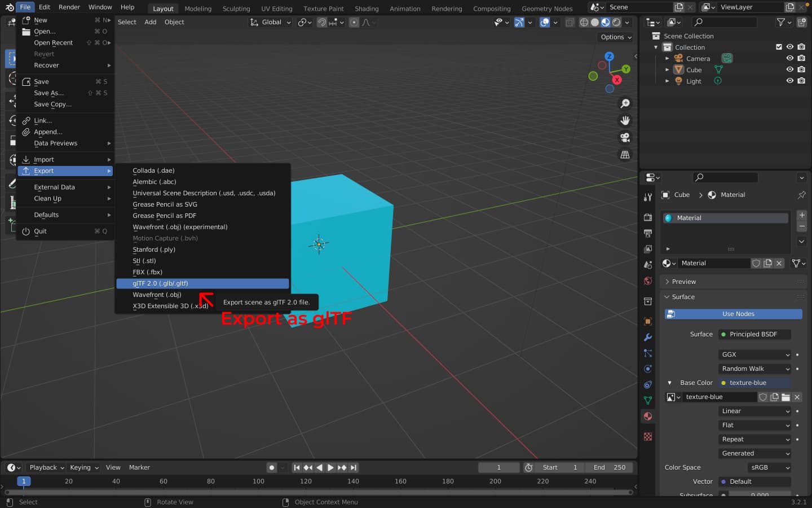Expand the Camera item in outliner

tap(667, 58)
